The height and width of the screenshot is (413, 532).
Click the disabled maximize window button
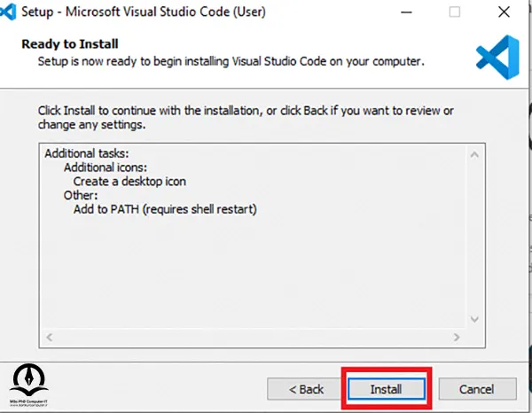(455, 12)
